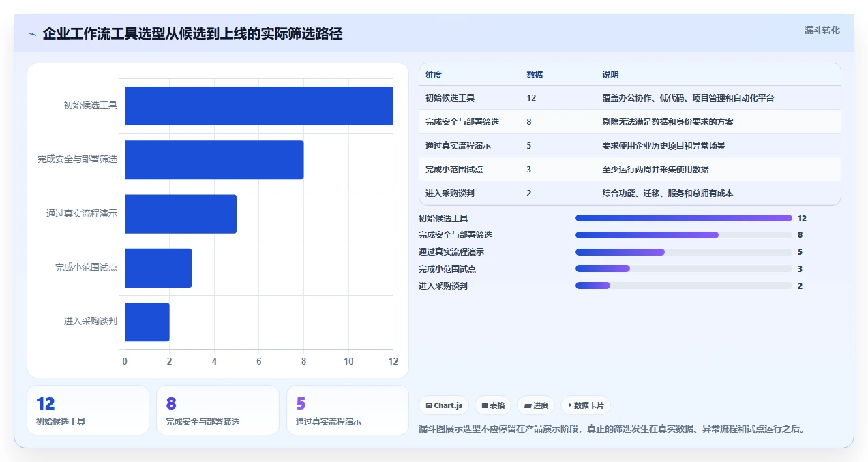Click the footer note starting with 漏斗图展示选型
This screenshot has width=868, height=462.
pos(612,429)
